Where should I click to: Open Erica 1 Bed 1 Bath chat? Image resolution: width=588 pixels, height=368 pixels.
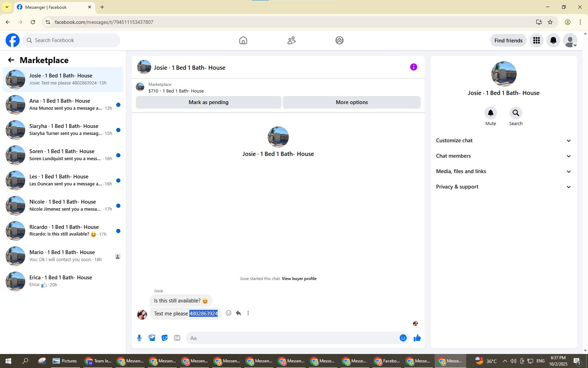tap(63, 281)
